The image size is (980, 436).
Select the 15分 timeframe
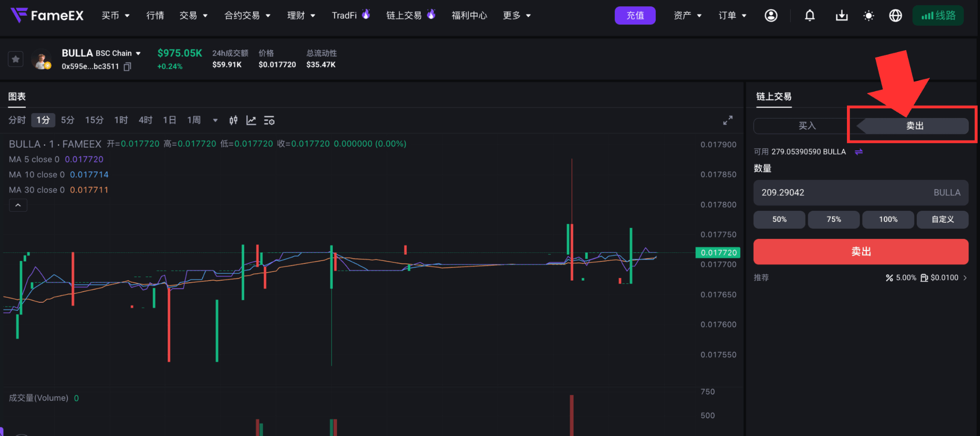pos(94,120)
